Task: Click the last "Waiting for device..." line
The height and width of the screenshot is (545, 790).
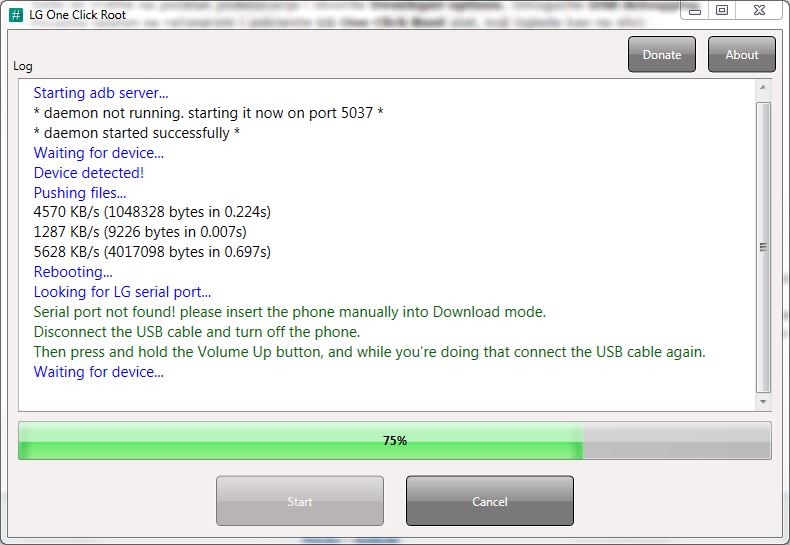Action: 99,372
